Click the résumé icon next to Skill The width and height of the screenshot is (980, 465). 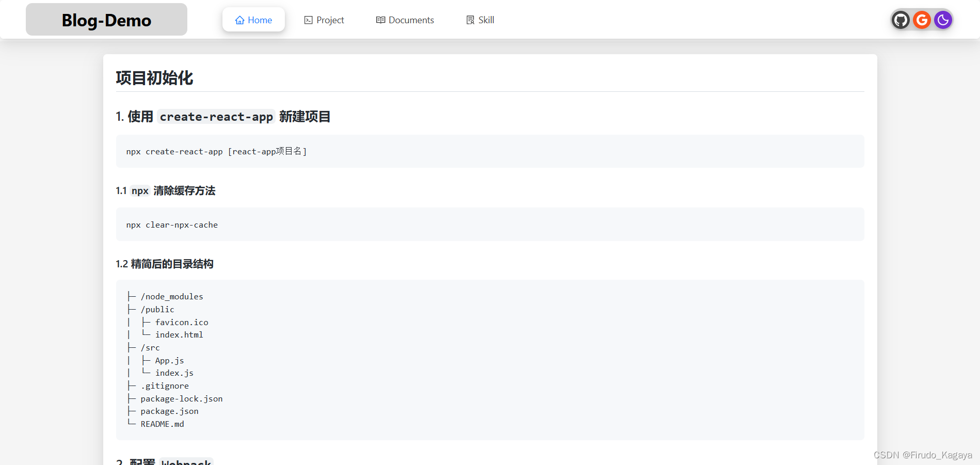470,20
